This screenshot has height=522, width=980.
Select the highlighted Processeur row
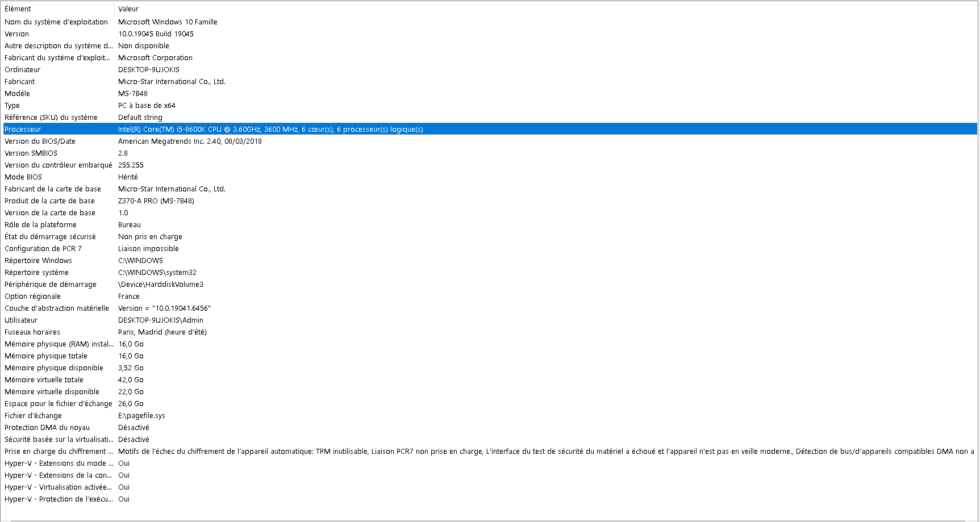[x=490, y=129]
